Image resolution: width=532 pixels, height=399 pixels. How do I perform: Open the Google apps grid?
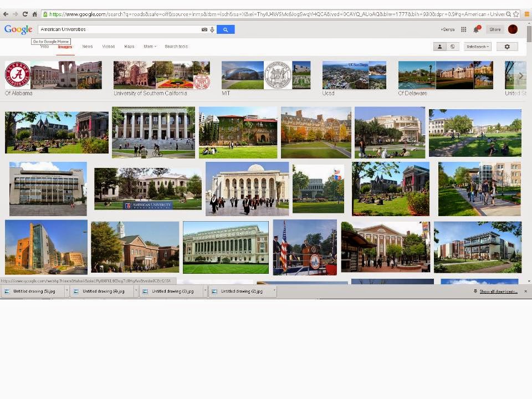[x=463, y=29]
